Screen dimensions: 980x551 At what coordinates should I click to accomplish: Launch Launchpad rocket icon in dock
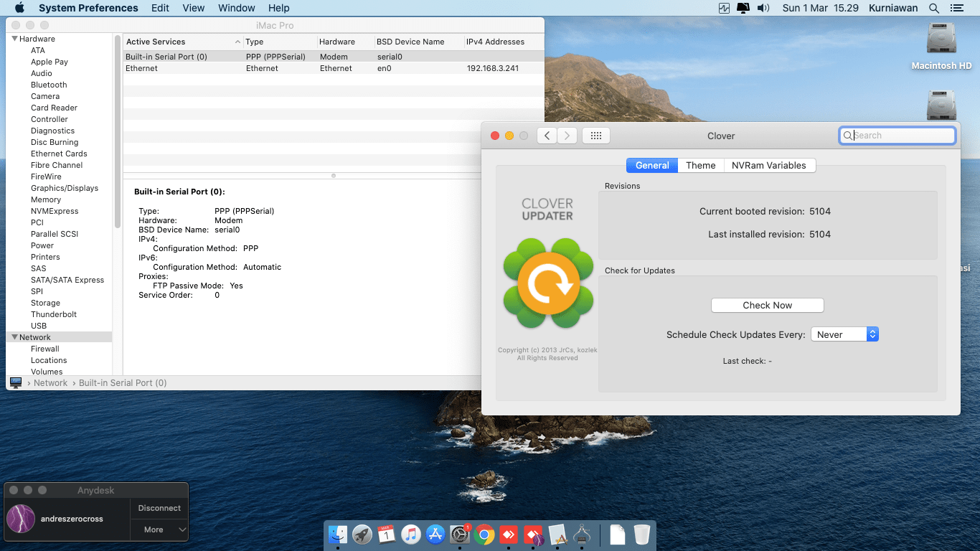click(x=362, y=534)
